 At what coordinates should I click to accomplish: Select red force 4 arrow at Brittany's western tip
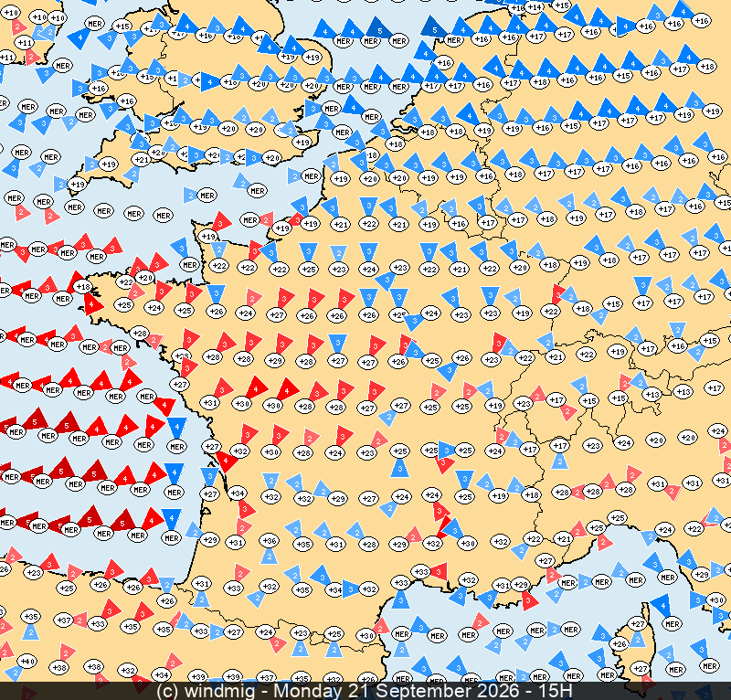pos(93,304)
